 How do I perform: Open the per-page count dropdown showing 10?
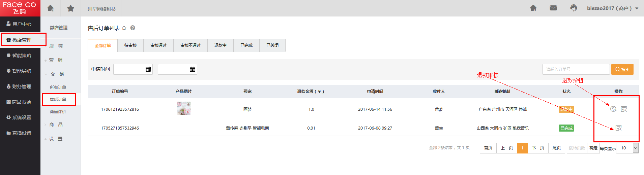click(635, 148)
